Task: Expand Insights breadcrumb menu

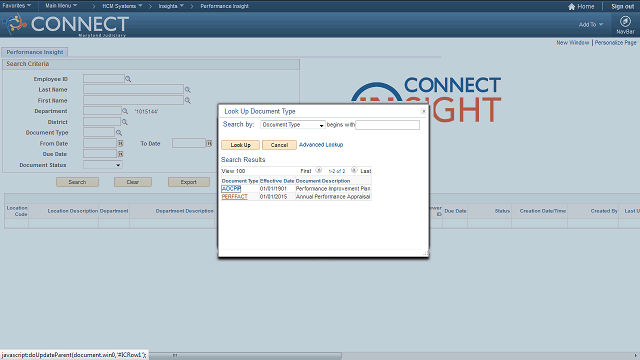Action: (171, 6)
